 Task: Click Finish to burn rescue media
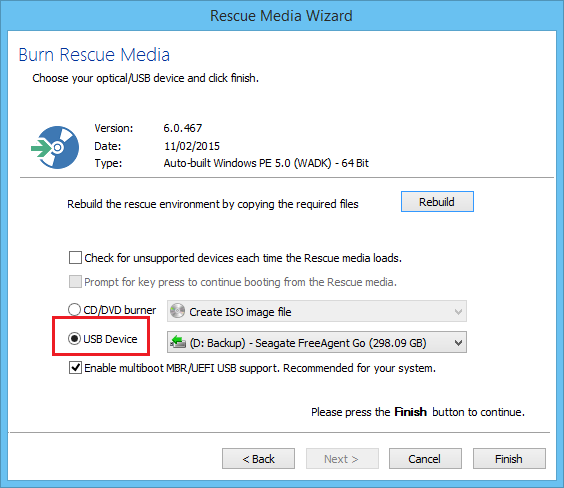point(509,459)
